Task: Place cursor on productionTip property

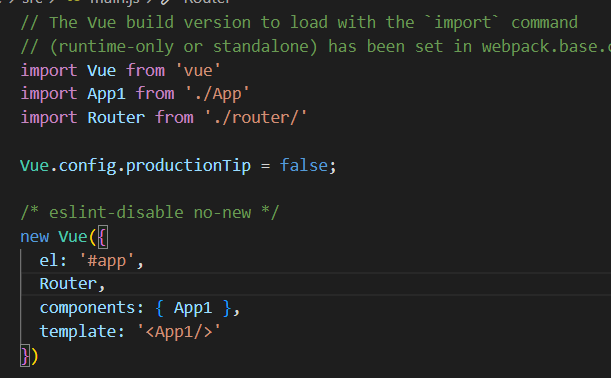Action: (188, 166)
